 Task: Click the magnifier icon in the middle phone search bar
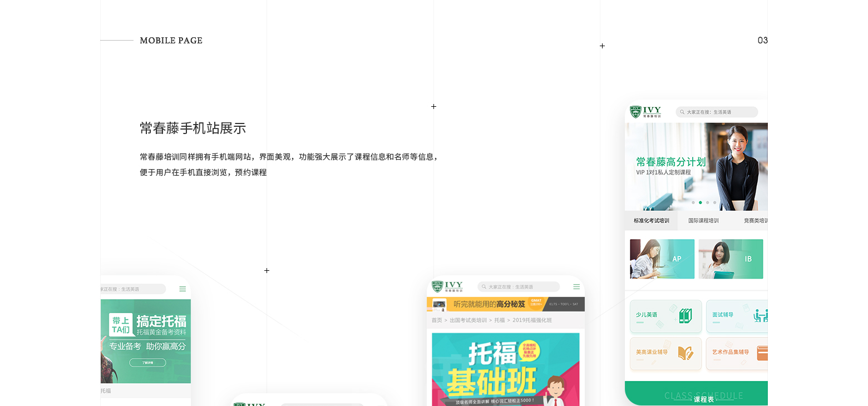tap(484, 287)
